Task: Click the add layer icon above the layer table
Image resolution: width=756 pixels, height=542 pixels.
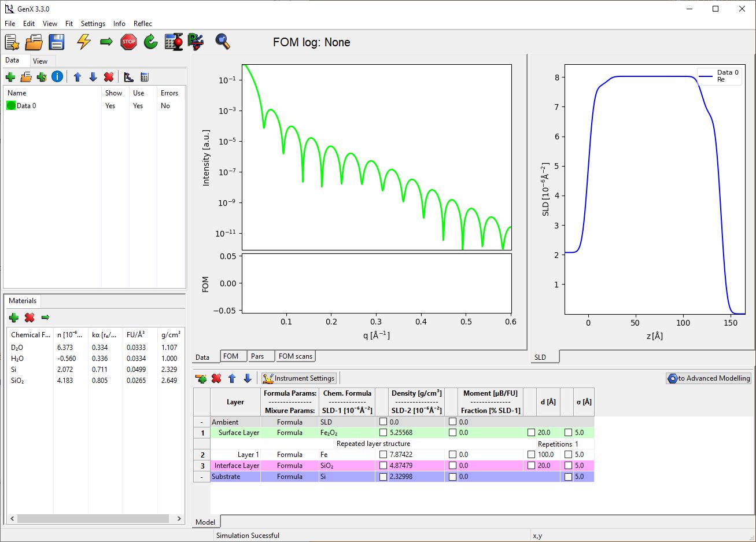Action: [x=201, y=378]
